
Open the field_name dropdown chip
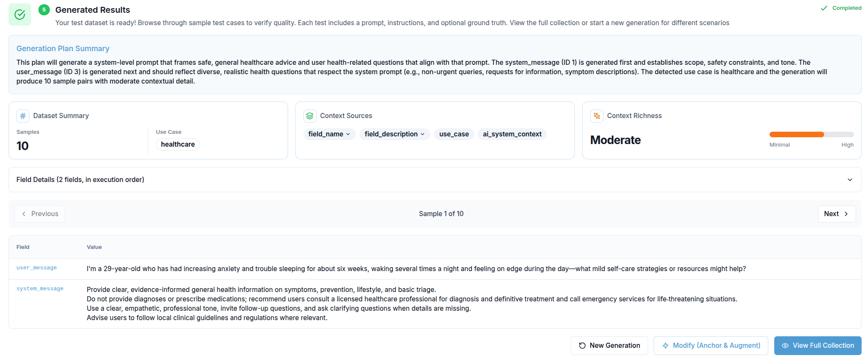329,134
